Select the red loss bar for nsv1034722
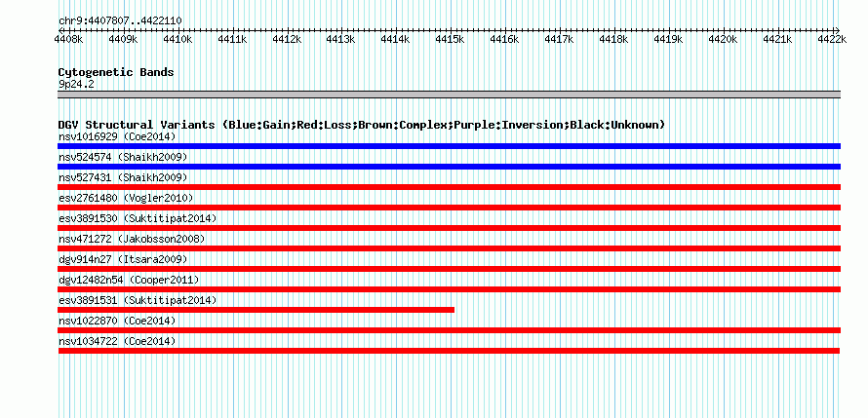The width and height of the screenshot is (868, 418). coord(449,351)
